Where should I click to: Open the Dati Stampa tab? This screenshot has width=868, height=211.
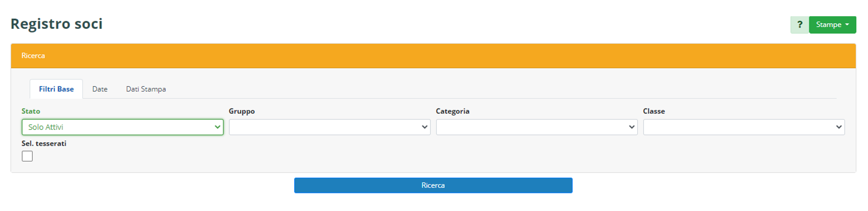tap(146, 89)
